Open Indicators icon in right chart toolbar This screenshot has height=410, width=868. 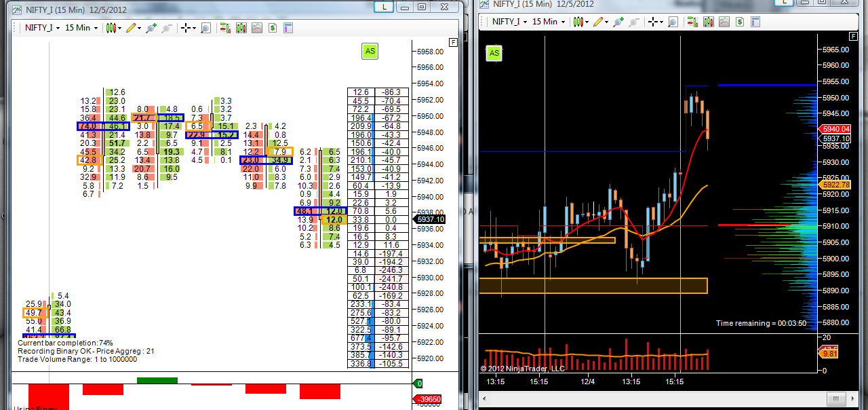724,22
